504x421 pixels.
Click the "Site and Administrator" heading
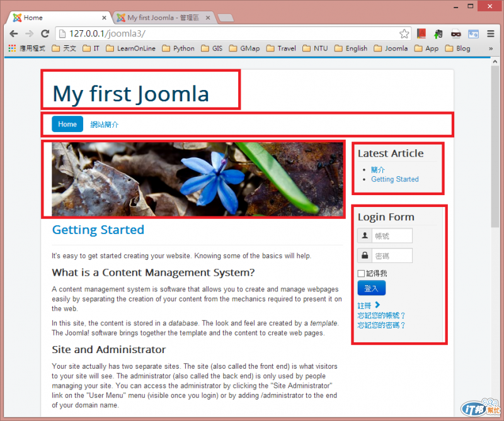pos(108,349)
